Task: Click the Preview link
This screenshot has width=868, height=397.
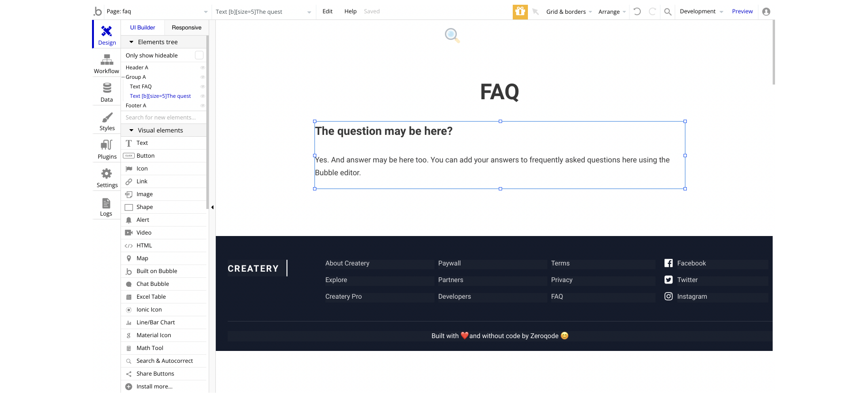Action: pos(742,11)
